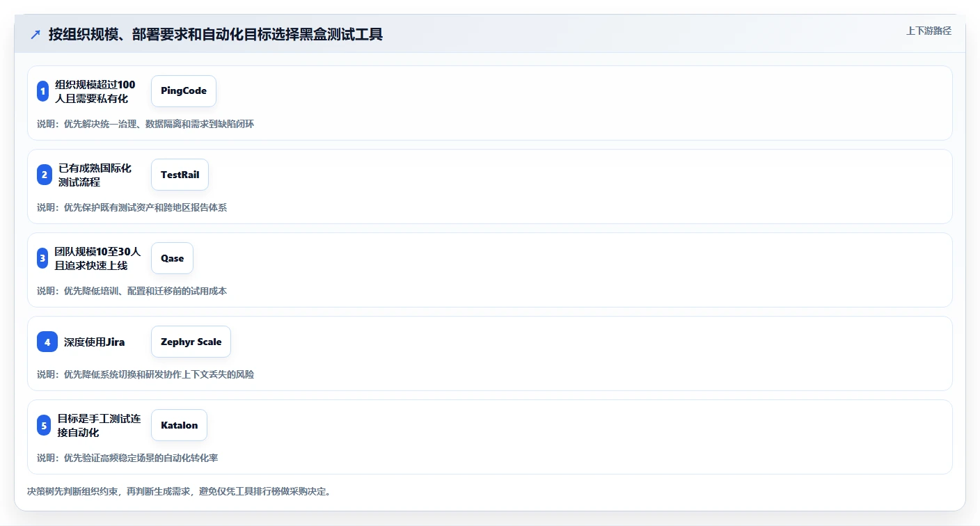The height and width of the screenshot is (526, 980).
Task: Click the 上下游路径 label in header
Action: point(928,31)
